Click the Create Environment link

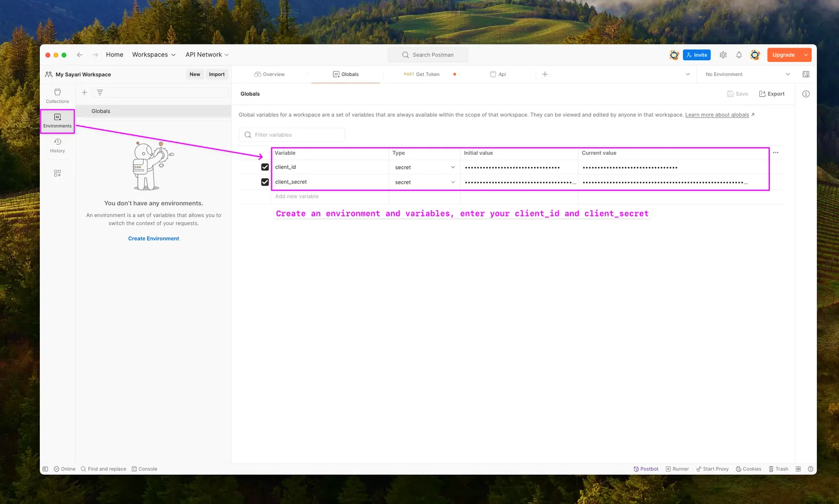tap(154, 238)
